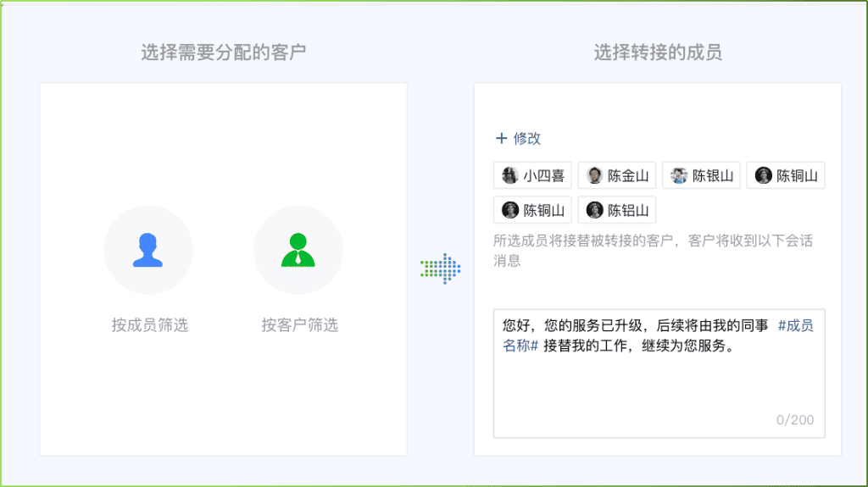Click the 选择转接的成员 heading
868x487 pixels.
(x=657, y=53)
